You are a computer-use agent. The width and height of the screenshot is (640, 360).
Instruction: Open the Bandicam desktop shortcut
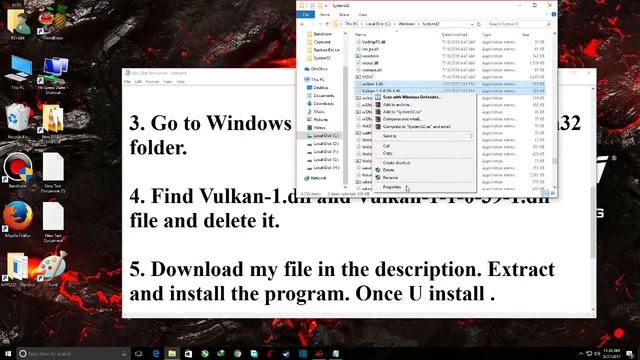(18, 170)
